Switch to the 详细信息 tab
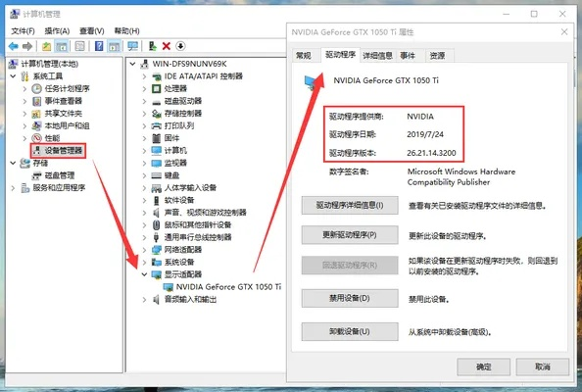The height and width of the screenshot is (392, 582). point(378,56)
